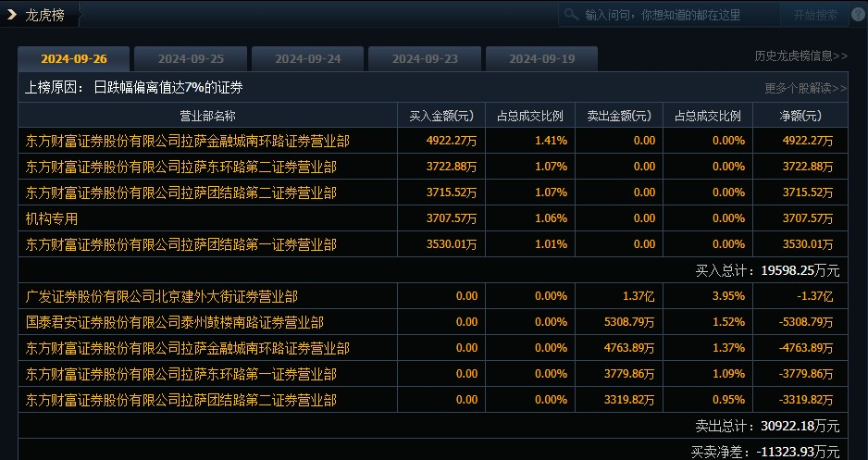Click the arrow icon beside 龙虎榜
This screenshot has height=460, width=868.
(12, 15)
